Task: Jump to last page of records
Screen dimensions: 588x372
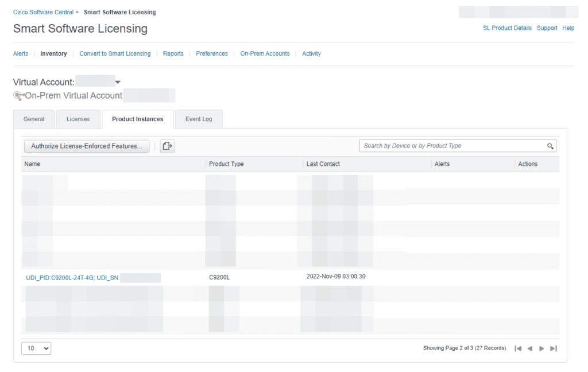Action: click(x=554, y=348)
